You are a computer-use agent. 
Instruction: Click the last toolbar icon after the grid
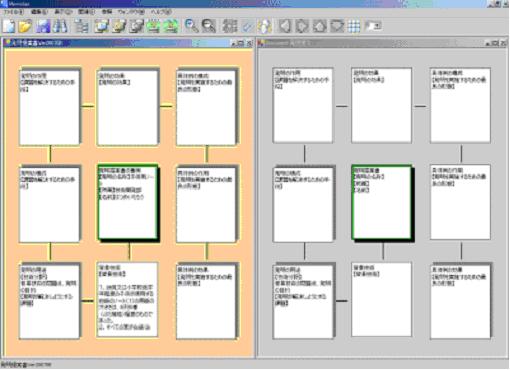click(x=373, y=26)
